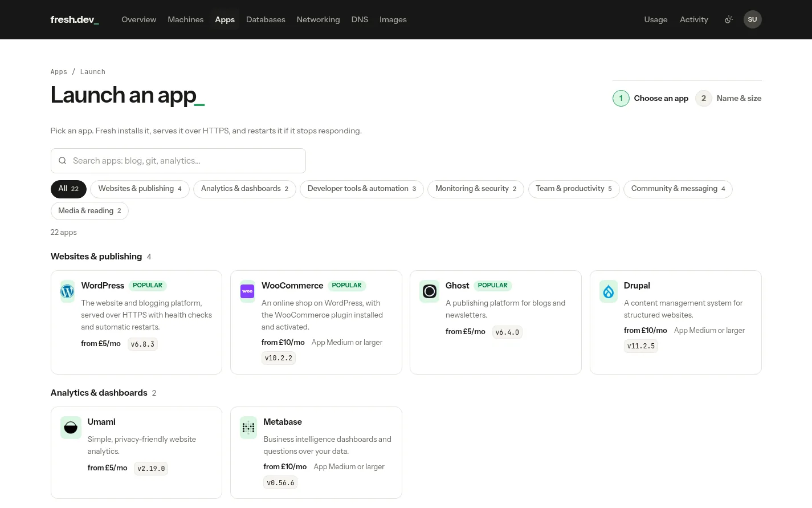Image resolution: width=812 pixels, height=508 pixels.
Task: Click the Umami app icon
Action: pyautogui.click(x=71, y=428)
